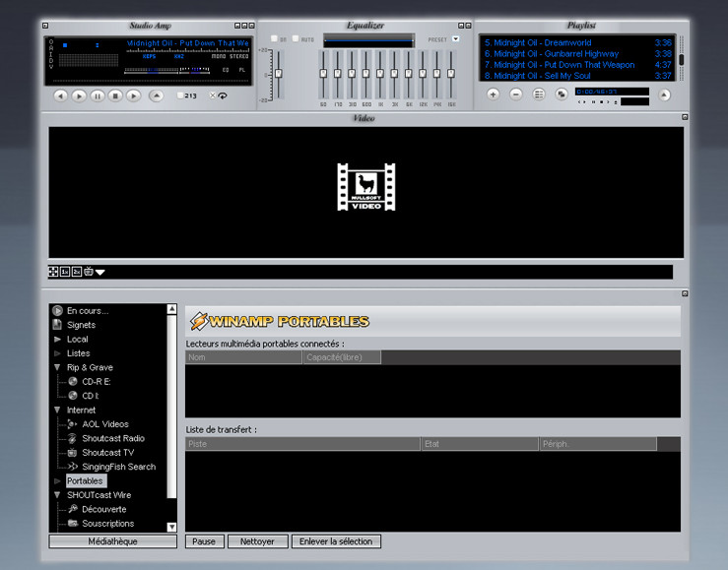Go to previous track in Studio Amp
This screenshot has width=728, height=570.
(x=60, y=96)
